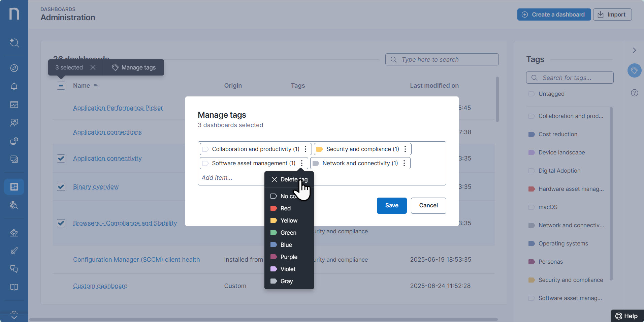644x322 pixels.
Task: Open the chat bubbles icon in sidebar
Action: click(x=14, y=269)
